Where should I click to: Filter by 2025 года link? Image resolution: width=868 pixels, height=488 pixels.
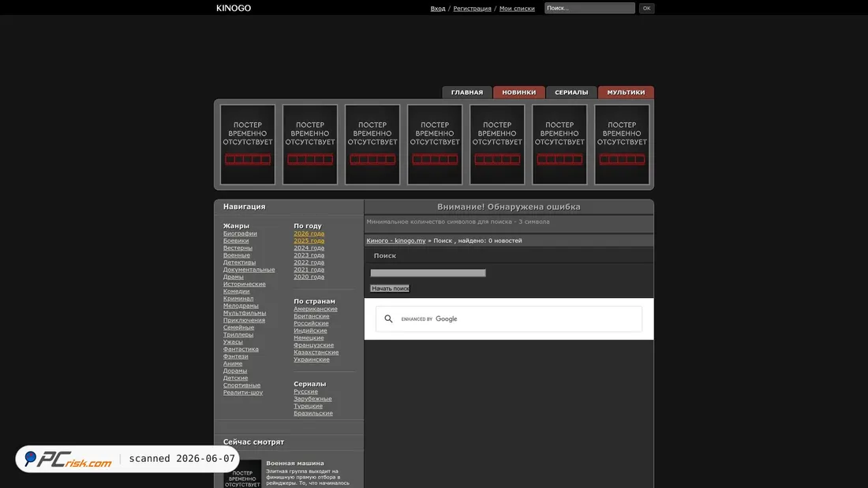[x=309, y=240]
